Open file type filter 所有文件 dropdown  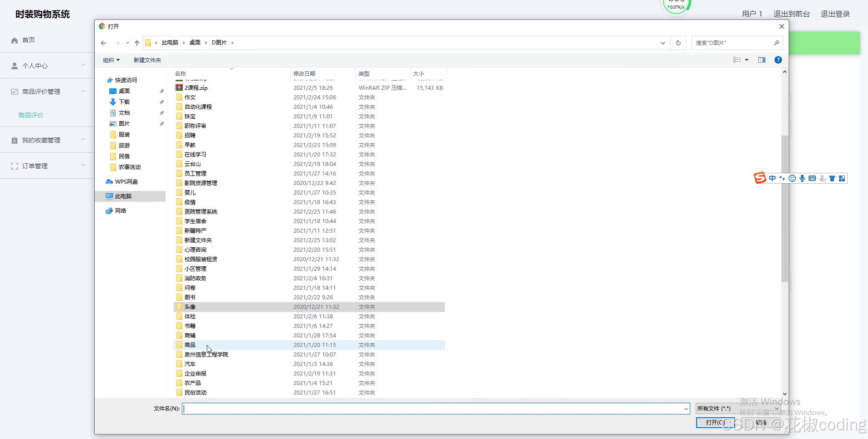(738, 409)
